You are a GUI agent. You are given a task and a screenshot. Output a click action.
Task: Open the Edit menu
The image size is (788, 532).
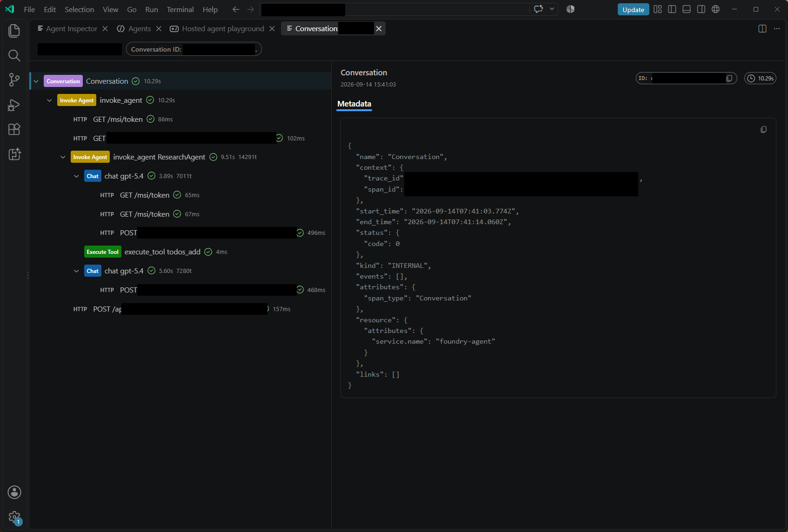tap(50, 9)
